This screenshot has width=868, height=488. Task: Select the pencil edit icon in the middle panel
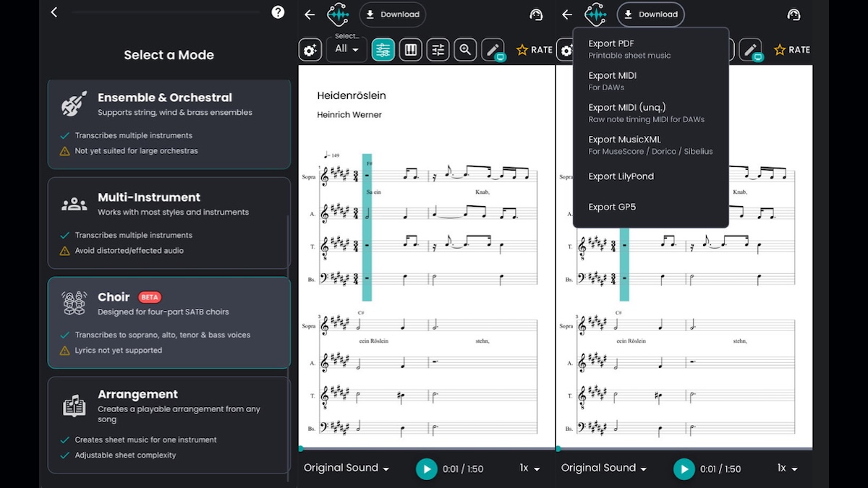click(x=493, y=50)
